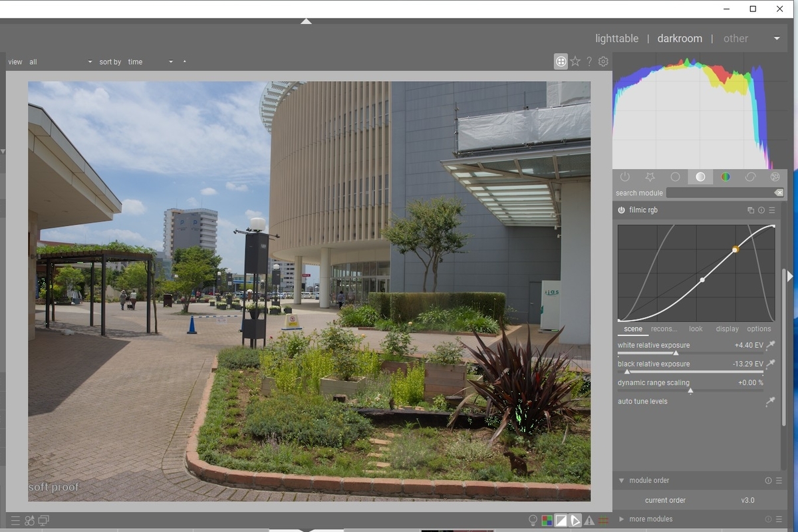This screenshot has width=798, height=532.
Task: Click auto tune levels picker icon
Action: 770,402
